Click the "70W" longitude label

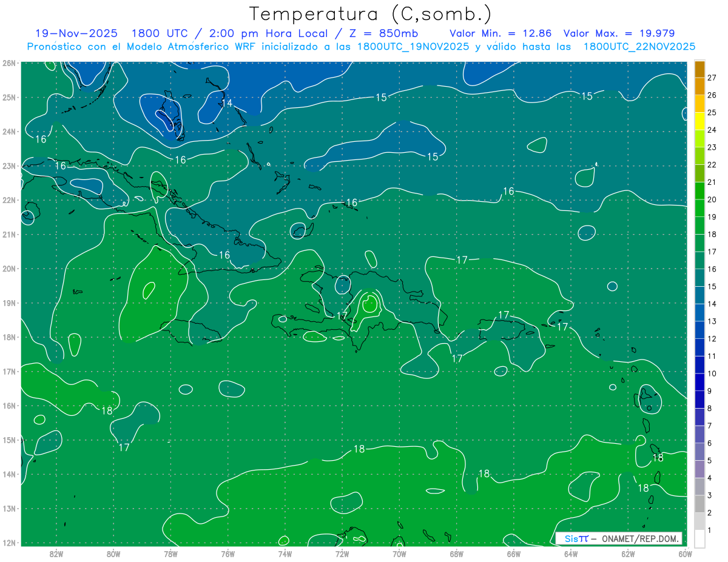click(399, 554)
